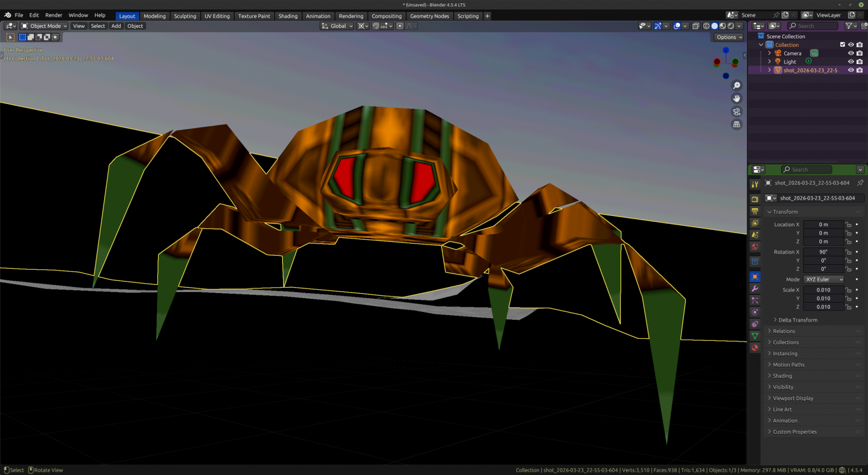Open the Material properties tab icon

755,348
